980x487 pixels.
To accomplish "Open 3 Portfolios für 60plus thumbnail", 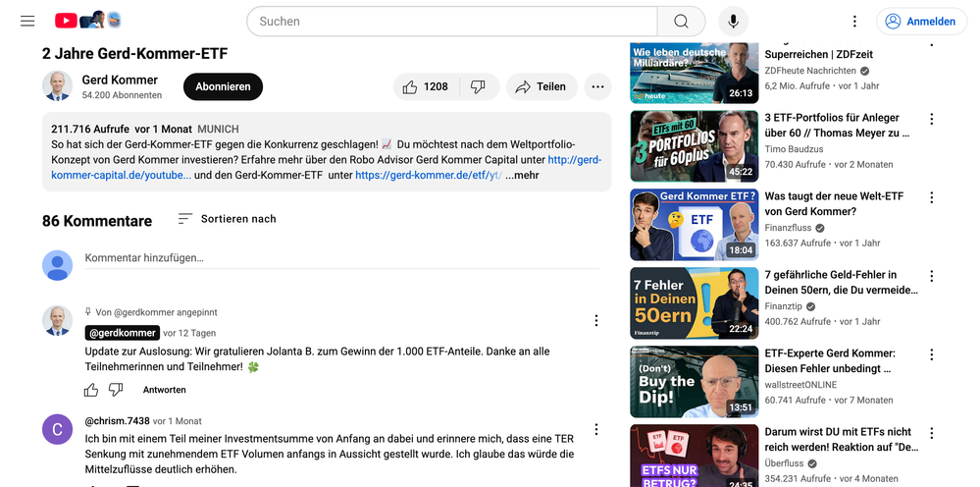I will 695,146.
